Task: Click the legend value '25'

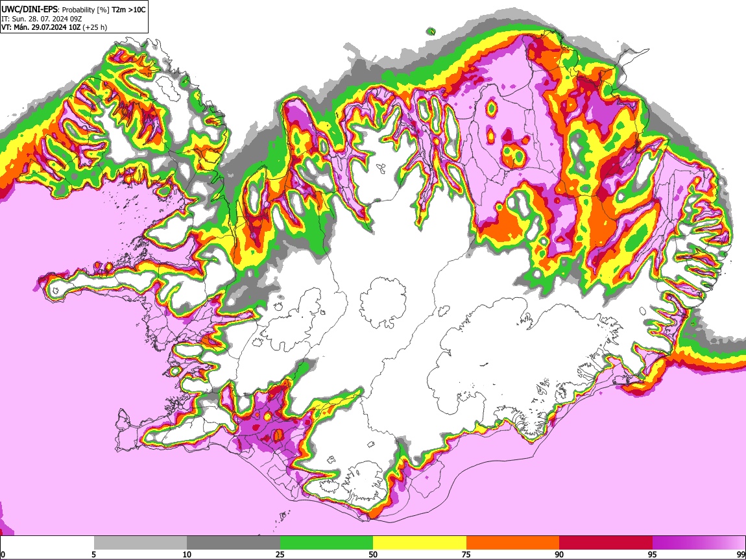Action: (280, 555)
